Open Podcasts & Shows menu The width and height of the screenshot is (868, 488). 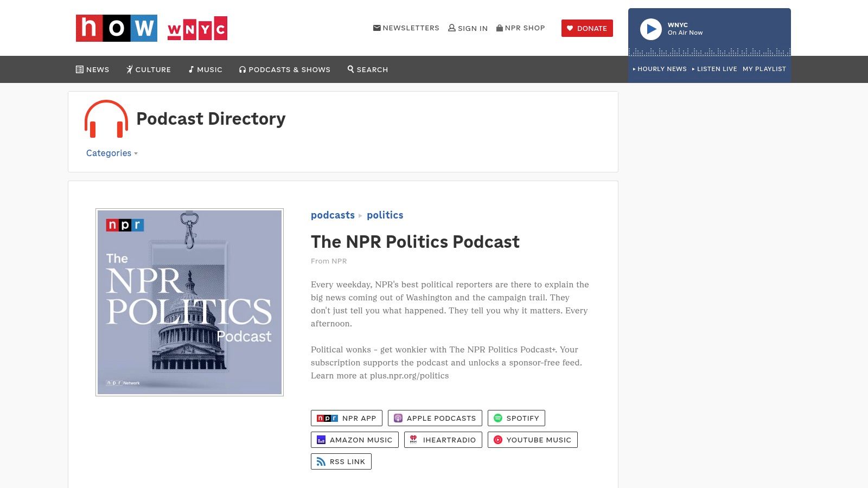(x=285, y=69)
